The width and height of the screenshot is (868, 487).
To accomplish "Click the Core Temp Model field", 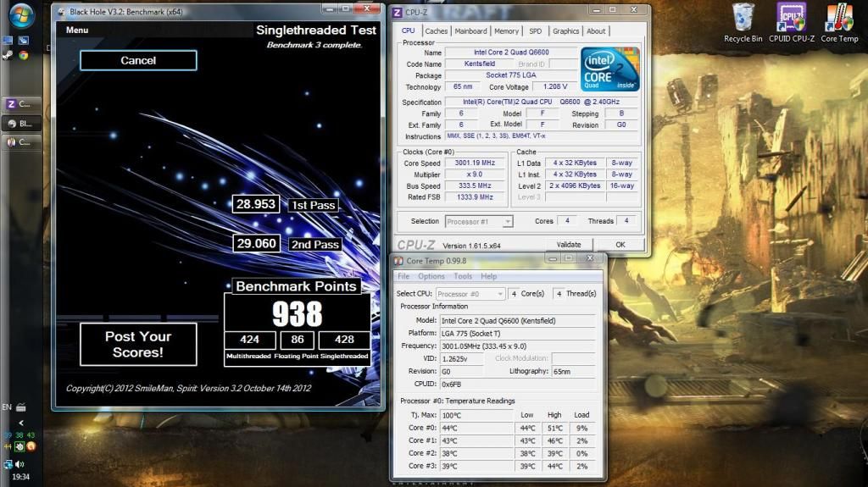I will pyautogui.click(x=517, y=321).
